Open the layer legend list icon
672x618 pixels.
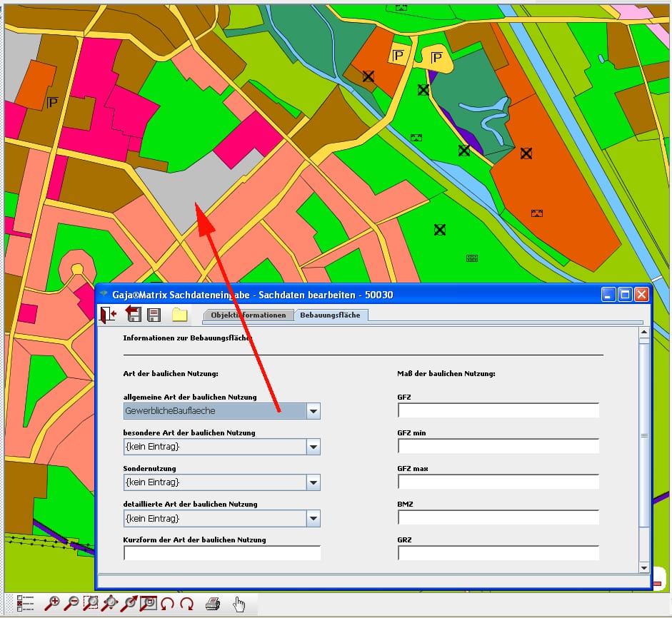tap(25, 604)
